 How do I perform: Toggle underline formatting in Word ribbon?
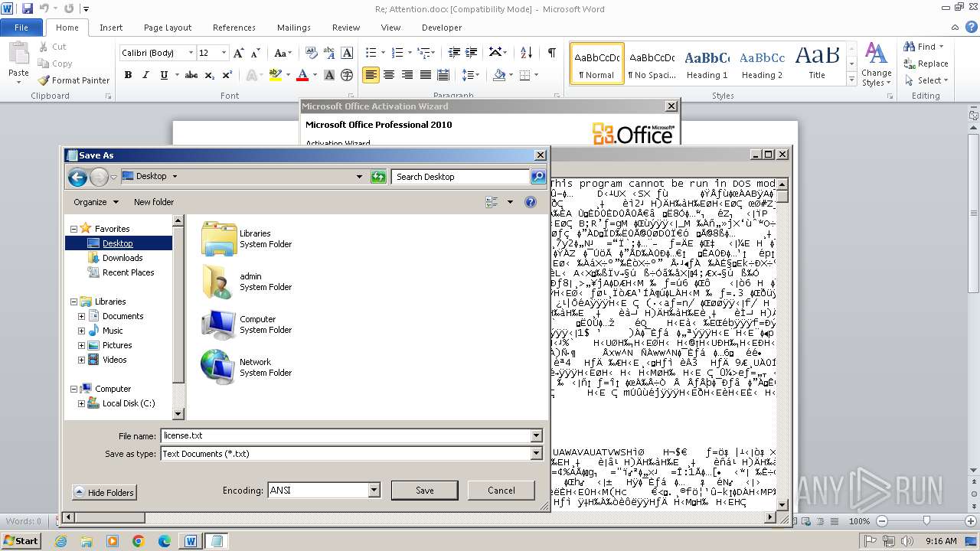coord(164,75)
